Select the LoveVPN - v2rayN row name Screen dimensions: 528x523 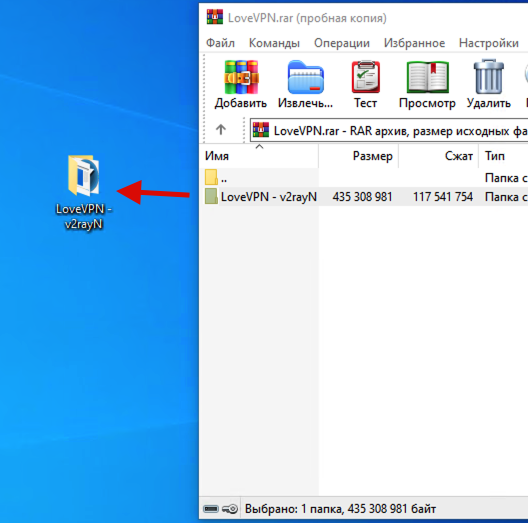pyautogui.click(x=269, y=197)
